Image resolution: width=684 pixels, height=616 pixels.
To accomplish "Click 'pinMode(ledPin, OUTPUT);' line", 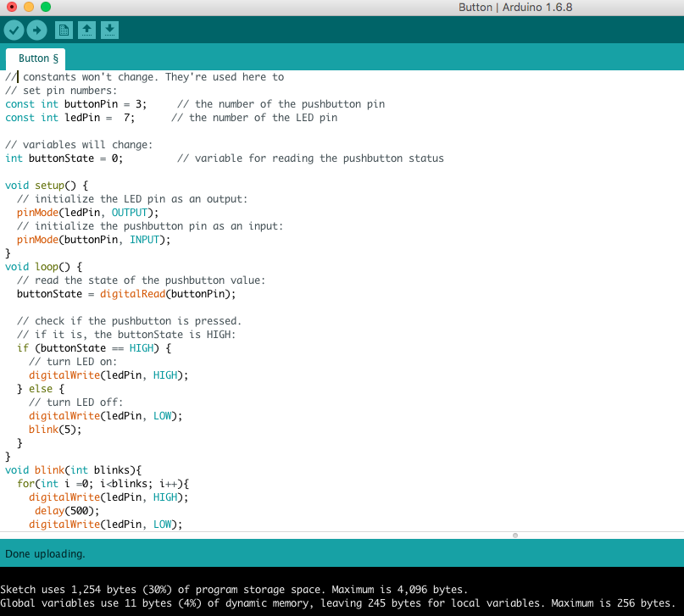I will point(87,213).
